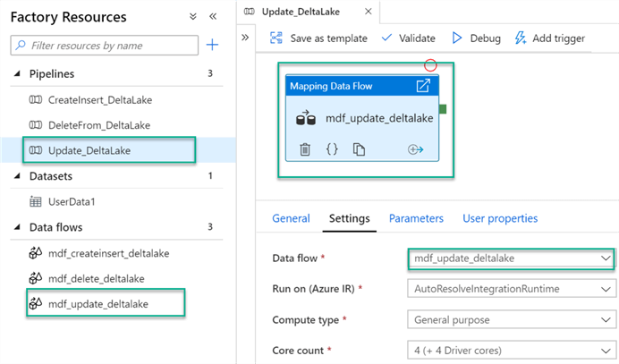Switch to the Parameters tab
The image size is (619, 364).
tap(416, 218)
